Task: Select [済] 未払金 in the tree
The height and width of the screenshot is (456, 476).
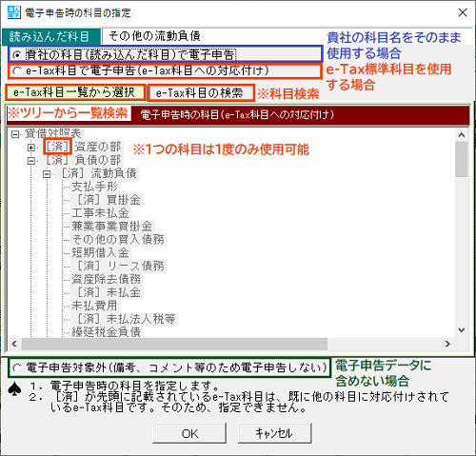Action: coord(108,292)
